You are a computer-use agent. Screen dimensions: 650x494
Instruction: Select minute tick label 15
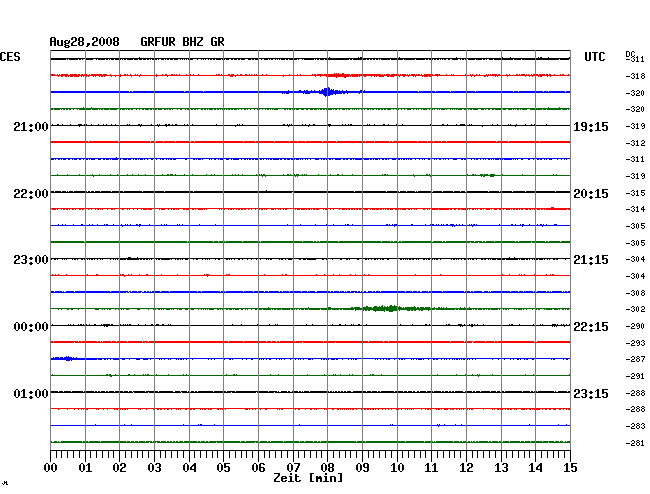[570, 467]
